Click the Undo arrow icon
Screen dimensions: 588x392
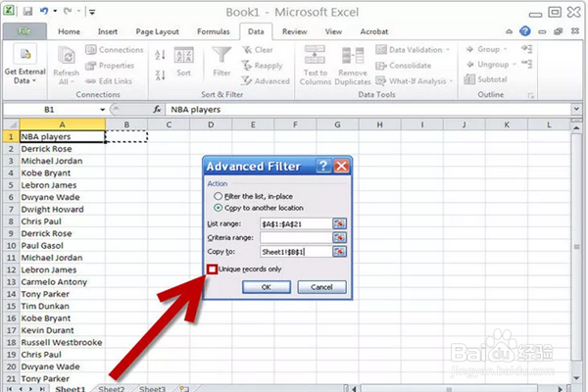44,11
